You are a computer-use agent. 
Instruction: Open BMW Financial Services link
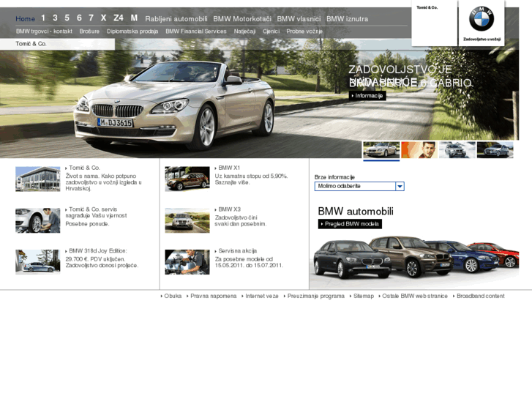point(196,31)
